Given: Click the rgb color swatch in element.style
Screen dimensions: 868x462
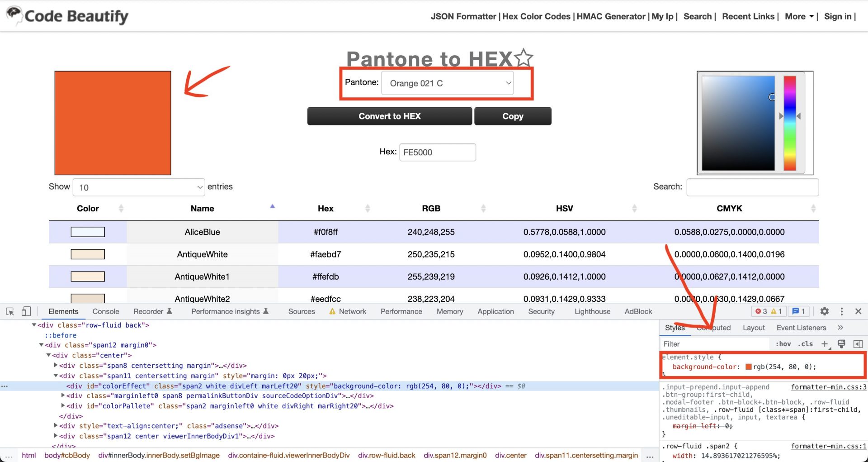Looking at the screenshot, I should click(x=748, y=367).
